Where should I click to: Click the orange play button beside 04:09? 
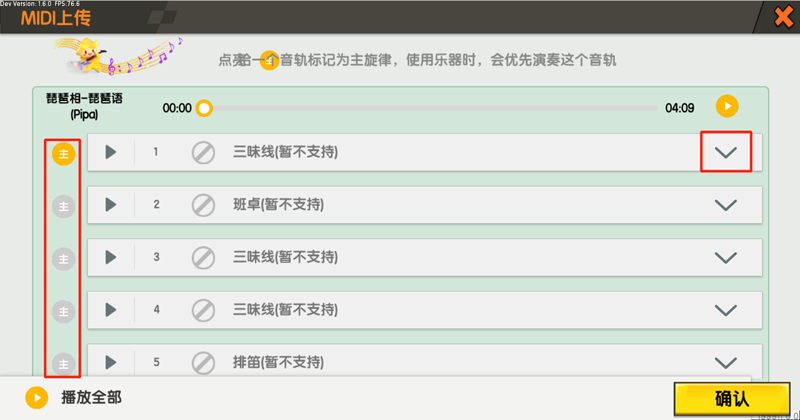coord(727,106)
